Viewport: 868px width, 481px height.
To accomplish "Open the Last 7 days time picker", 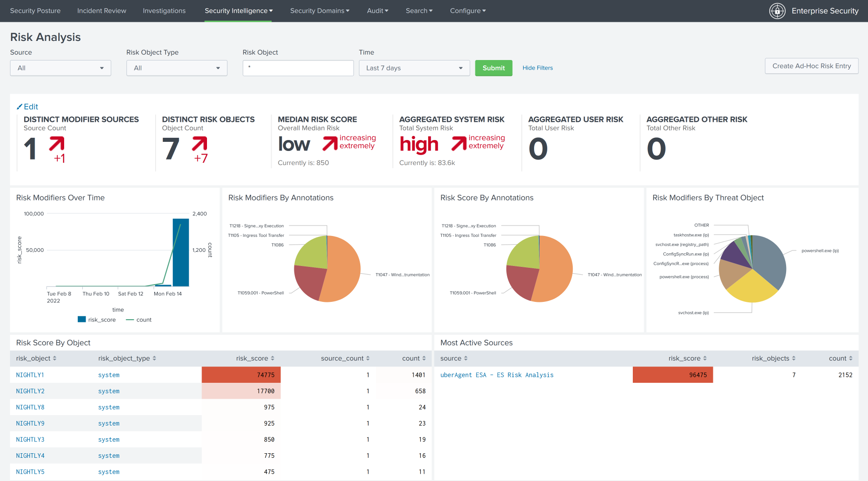I will [414, 68].
